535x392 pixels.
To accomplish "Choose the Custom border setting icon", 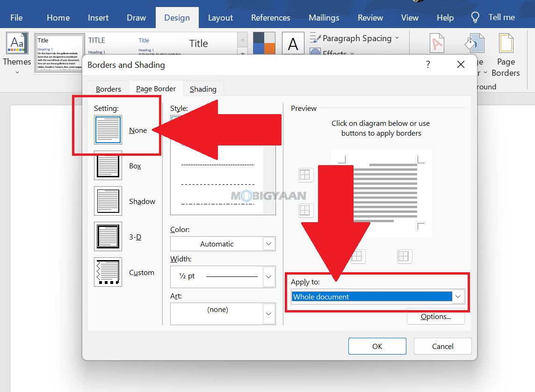I will point(108,272).
